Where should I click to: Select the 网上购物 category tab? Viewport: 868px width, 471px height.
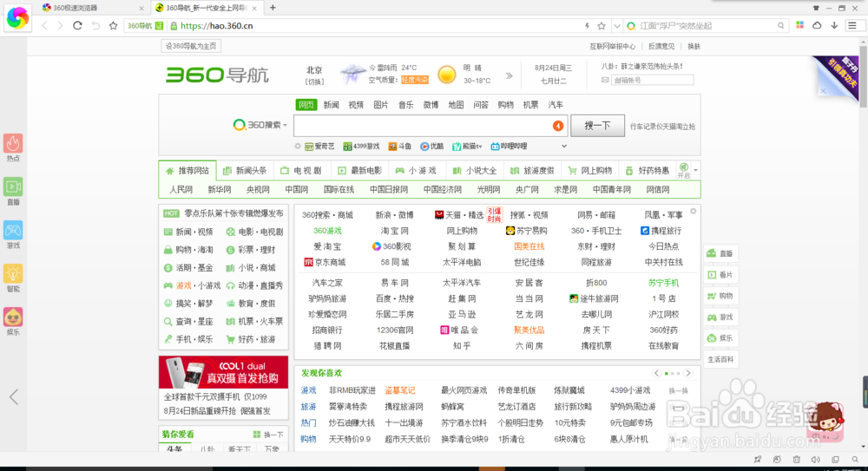pos(590,171)
